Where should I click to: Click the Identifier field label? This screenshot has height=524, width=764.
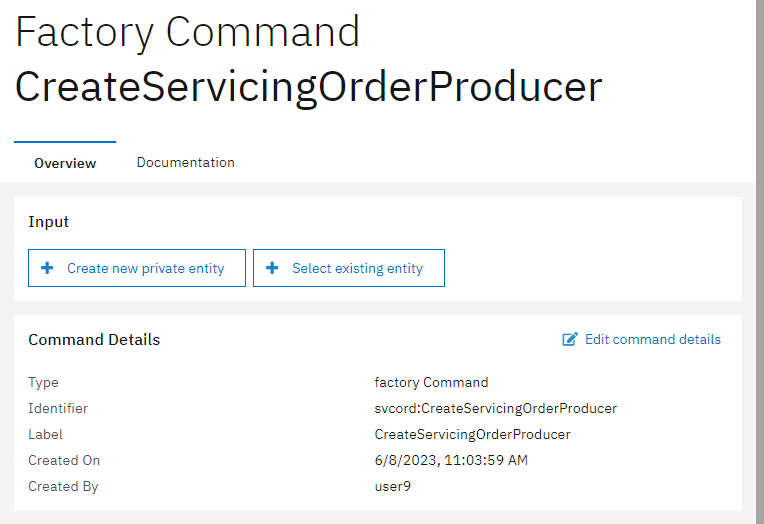point(58,408)
